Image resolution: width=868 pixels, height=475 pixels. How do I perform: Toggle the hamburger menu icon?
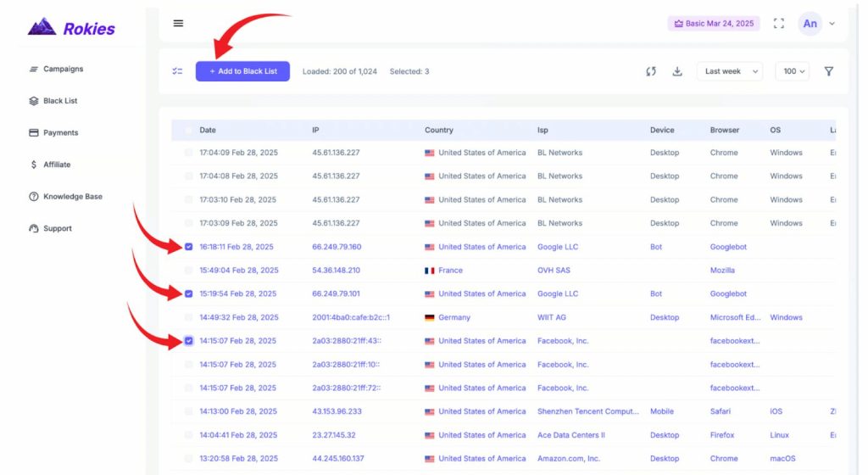(178, 23)
